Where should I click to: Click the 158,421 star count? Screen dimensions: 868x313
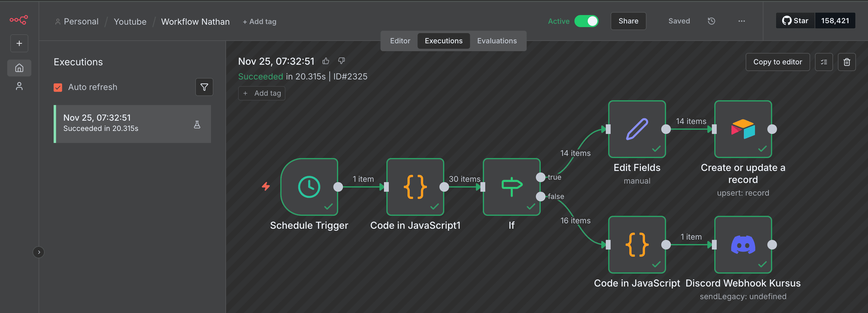(835, 21)
